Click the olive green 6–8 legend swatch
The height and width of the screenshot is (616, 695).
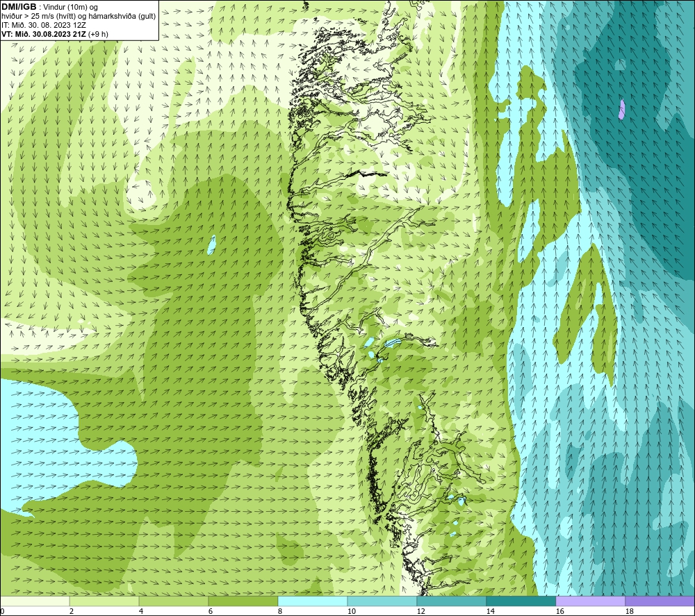(243, 601)
